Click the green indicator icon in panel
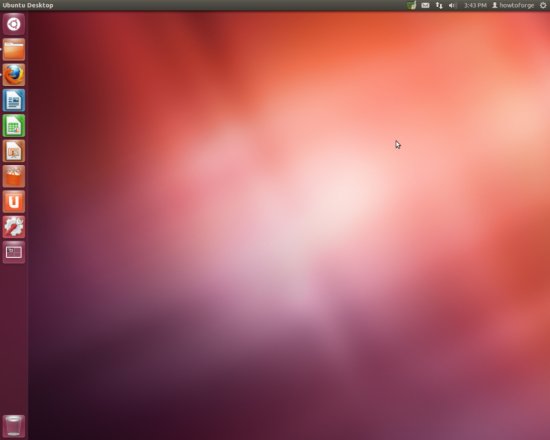Screen dimensions: 550x440 (x=411, y=5)
